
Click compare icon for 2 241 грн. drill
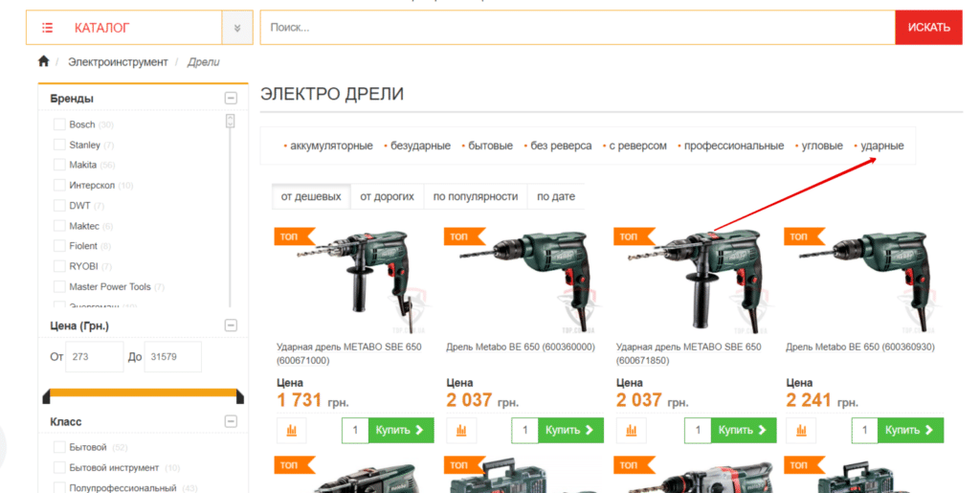tap(800, 431)
